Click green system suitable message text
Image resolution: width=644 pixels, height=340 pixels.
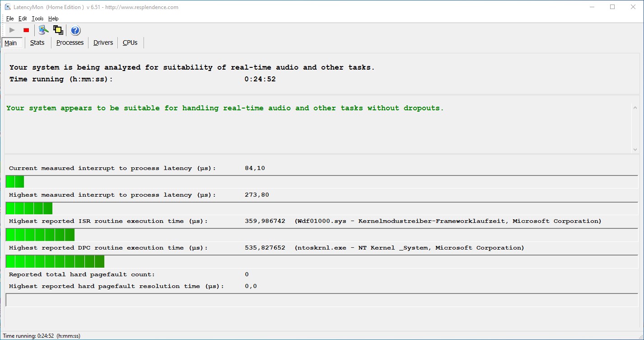[225, 108]
